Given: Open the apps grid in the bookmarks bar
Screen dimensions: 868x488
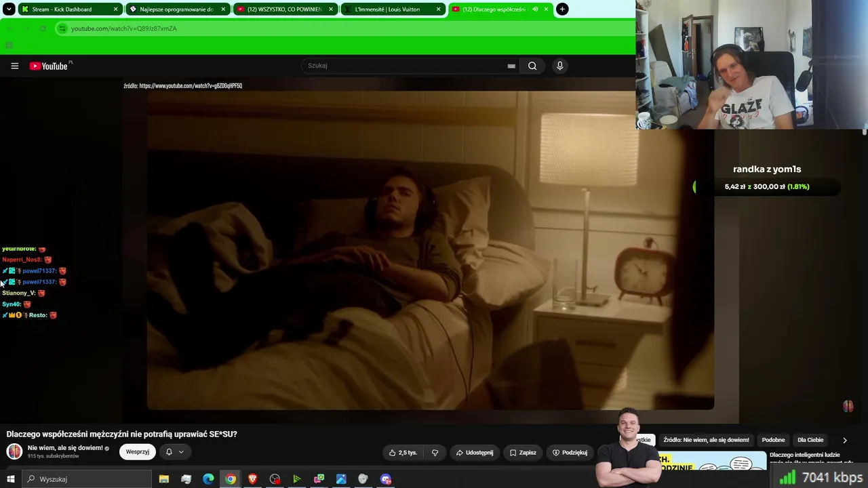Looking at the screenshot, I should [9, 45].
